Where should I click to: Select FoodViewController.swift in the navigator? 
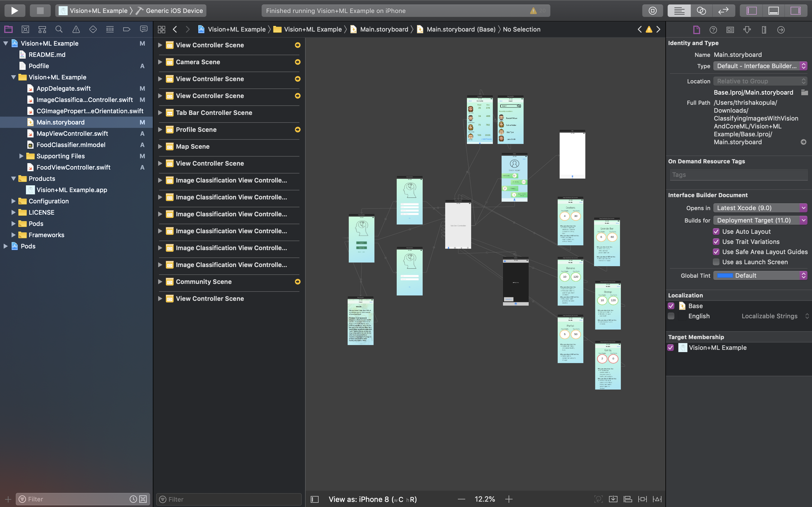[73, 167]
